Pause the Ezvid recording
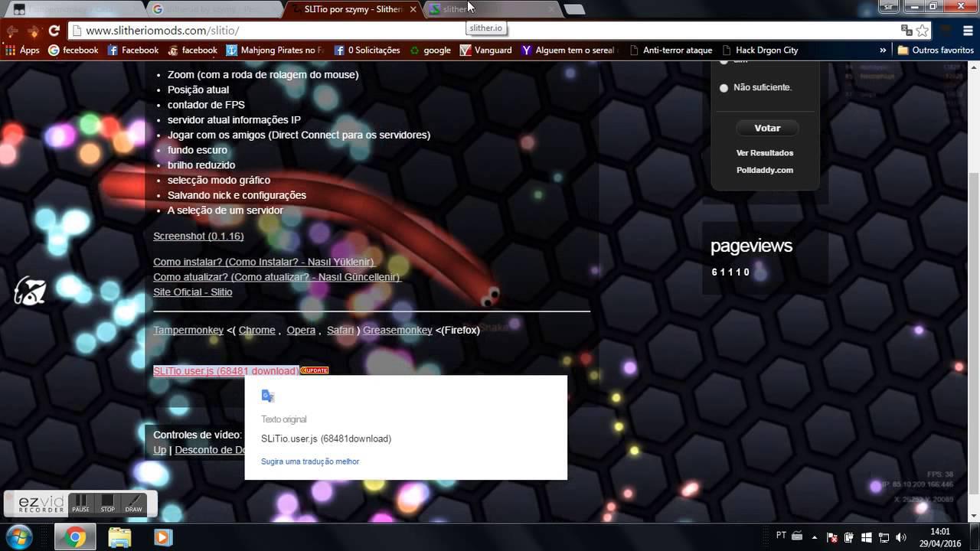The width and height of the screenshot is (980, 551). [80, 504]
